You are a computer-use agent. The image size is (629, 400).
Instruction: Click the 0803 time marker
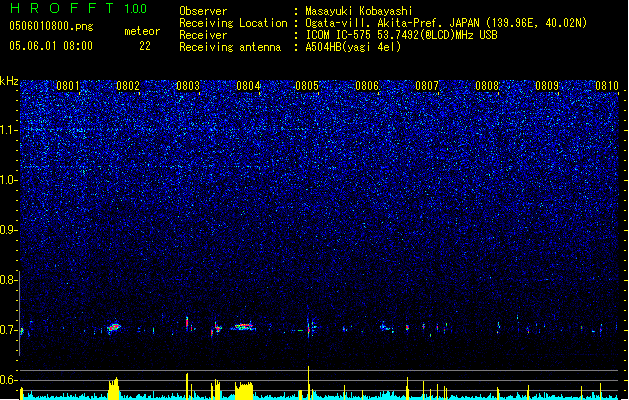pyautogui.click(x=188, y=86)
